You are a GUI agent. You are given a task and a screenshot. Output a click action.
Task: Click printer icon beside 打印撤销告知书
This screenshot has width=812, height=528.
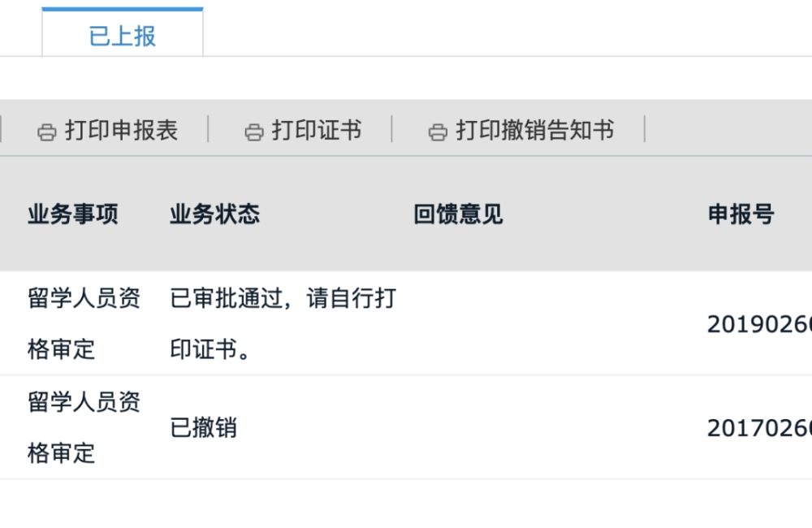[x=438, y=132]
